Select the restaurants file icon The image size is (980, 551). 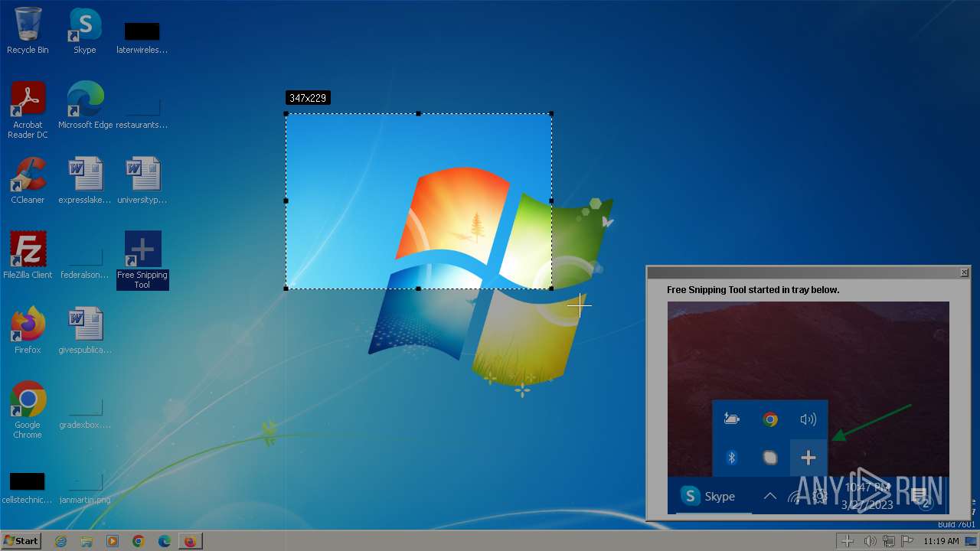[x=142, y=112]
